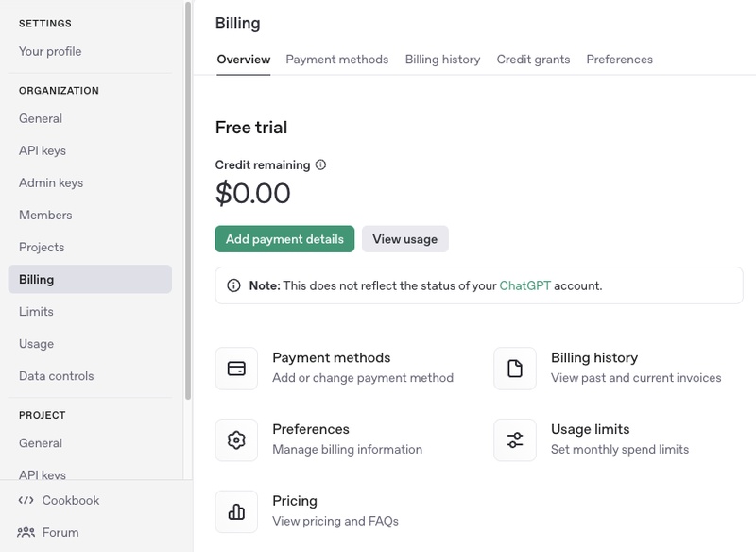The image size is (756, 552).
Task: Click the Forum people icon
Action: [26, 533]
